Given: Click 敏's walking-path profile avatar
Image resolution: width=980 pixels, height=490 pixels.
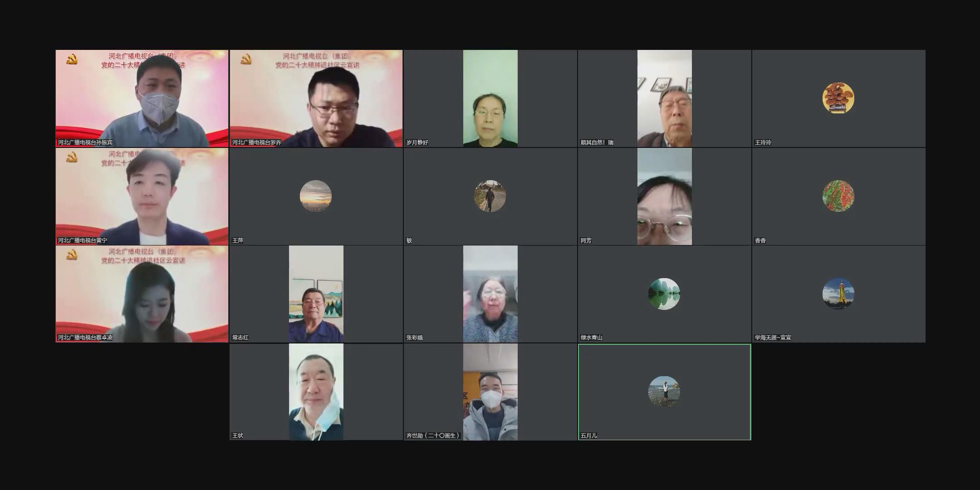Looking at the screenshot, I should [x=490, y=196].
